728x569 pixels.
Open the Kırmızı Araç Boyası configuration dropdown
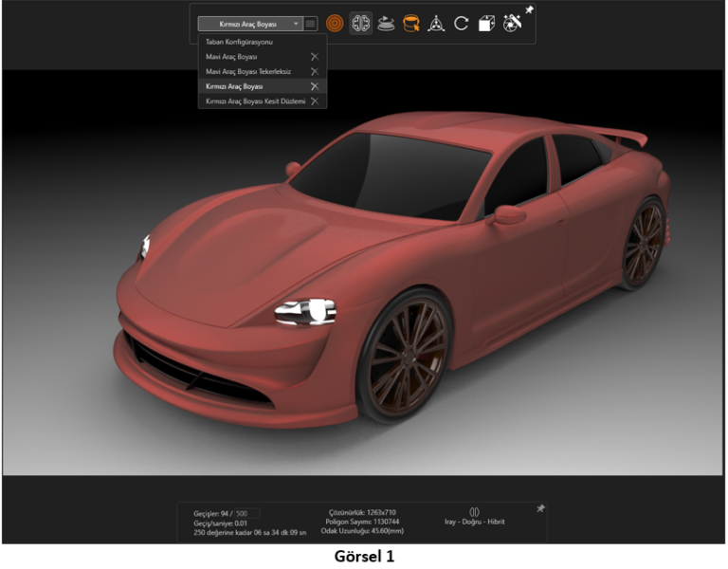[249, 24]
